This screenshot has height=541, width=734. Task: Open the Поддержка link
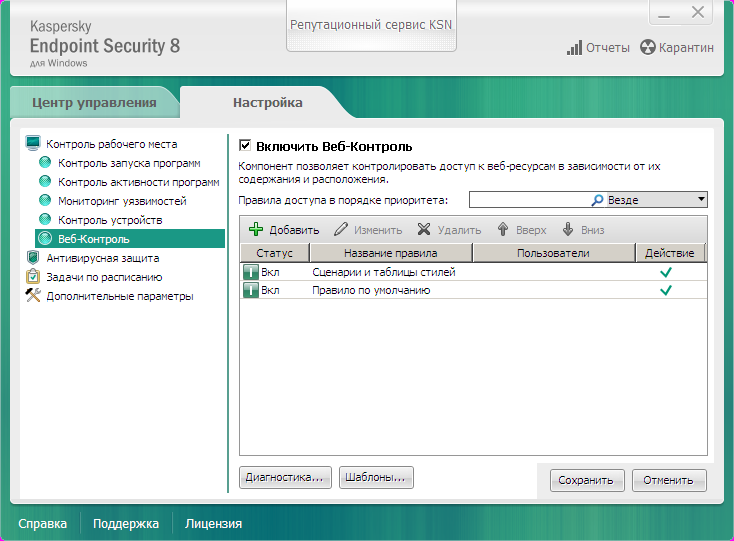tap(125, 524)
